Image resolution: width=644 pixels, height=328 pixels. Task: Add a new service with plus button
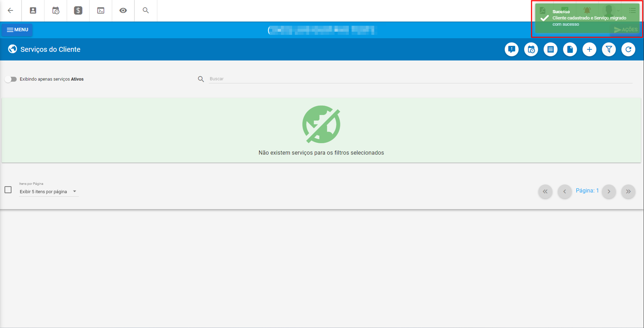point(589,49)
